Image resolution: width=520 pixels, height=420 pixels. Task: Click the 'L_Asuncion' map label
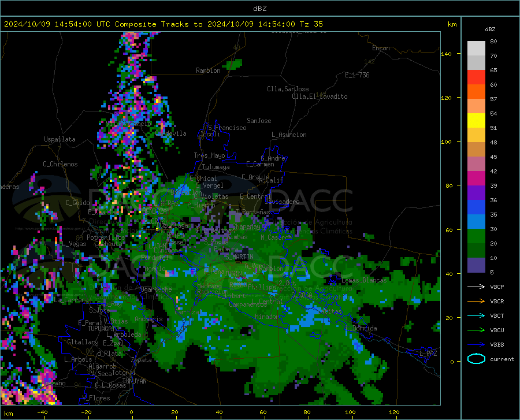[289, 135]
